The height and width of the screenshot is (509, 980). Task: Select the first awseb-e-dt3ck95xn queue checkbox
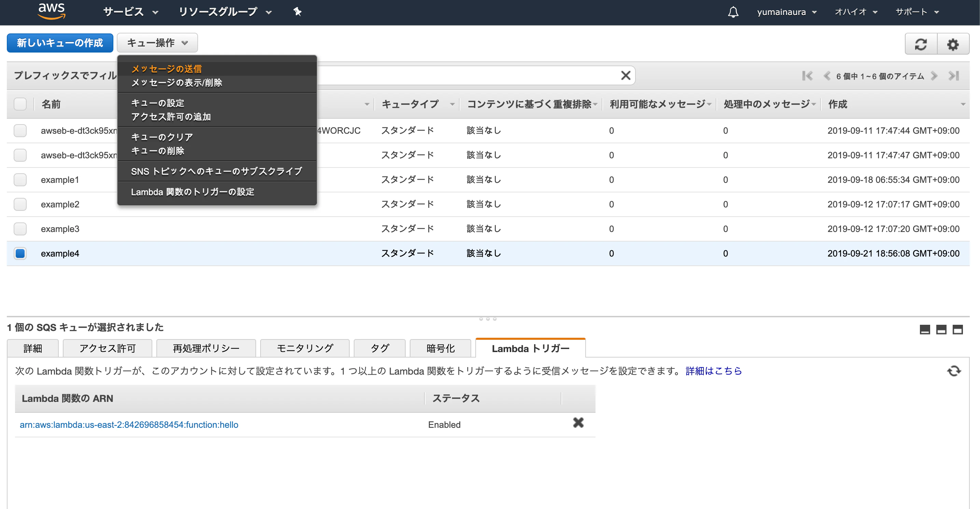[20, 130]
